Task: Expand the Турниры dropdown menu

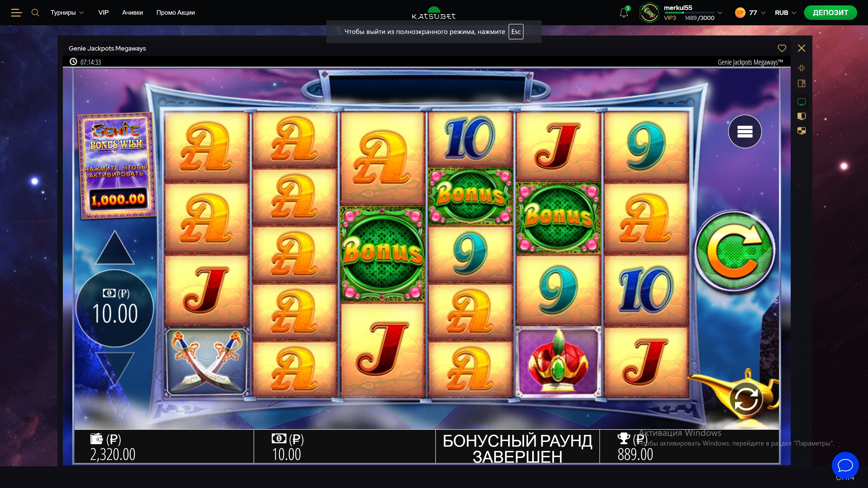Action: click(67, 13)
